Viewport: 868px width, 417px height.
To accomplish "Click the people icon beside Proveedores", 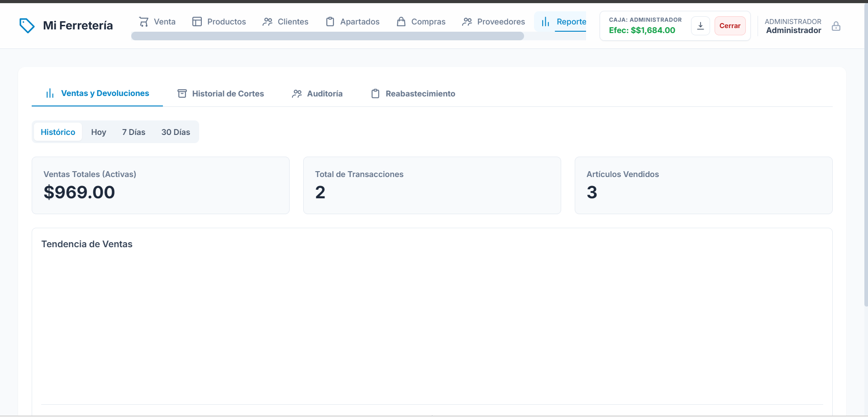I will pyautogui.click(x=467, y=22).
